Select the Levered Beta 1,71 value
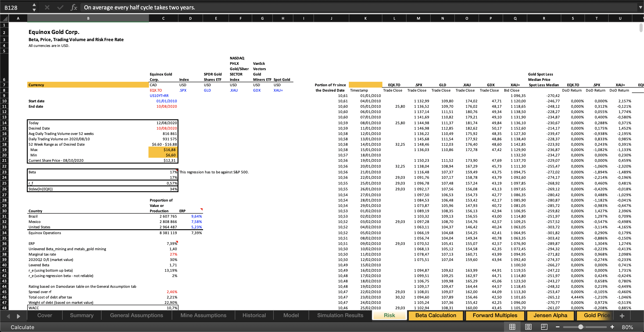Image resolution: width=644 pixels, height=332 pixels. [163, 265]
